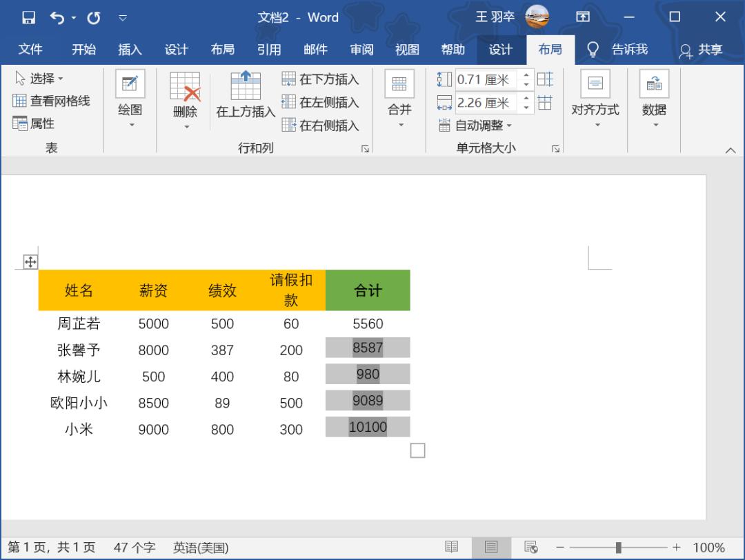The width and height of the screenshot is (745, 560).
Task: Switch to the 设计 Design ribbon tab
Action: [501, 49]
